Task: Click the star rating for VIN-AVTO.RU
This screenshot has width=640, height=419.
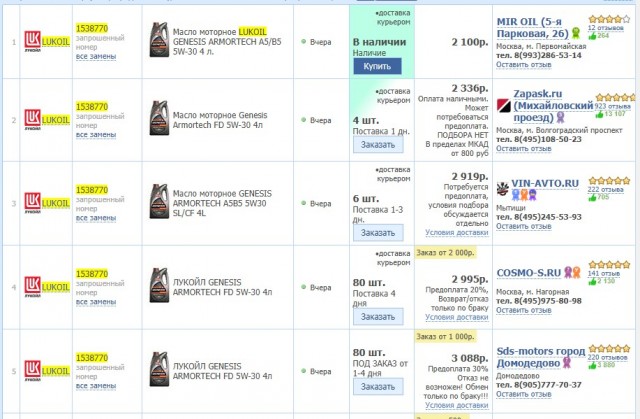Action: (609, 180)
